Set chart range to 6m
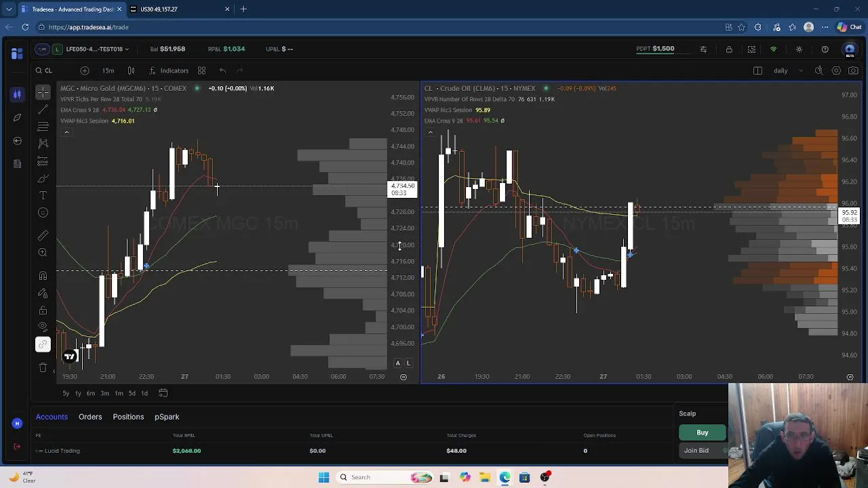 (x=90, y=393)
